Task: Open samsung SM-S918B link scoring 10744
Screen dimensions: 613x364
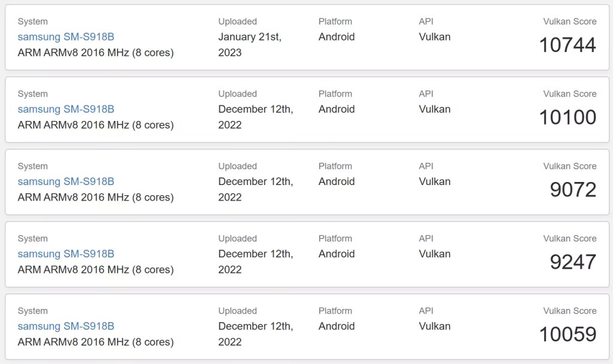Action: (x=66, y=37)
